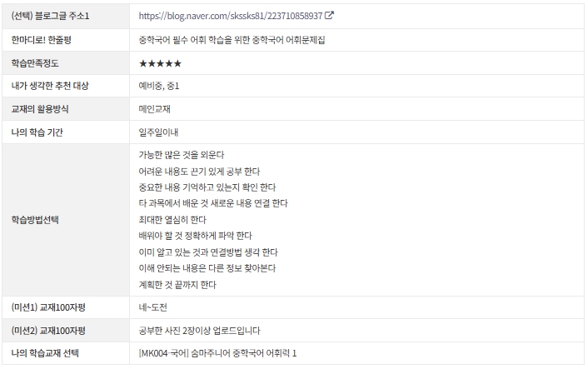Open the blog.naver.com address link
This screenshot has width=588, height=369.
tap(231, 16)
